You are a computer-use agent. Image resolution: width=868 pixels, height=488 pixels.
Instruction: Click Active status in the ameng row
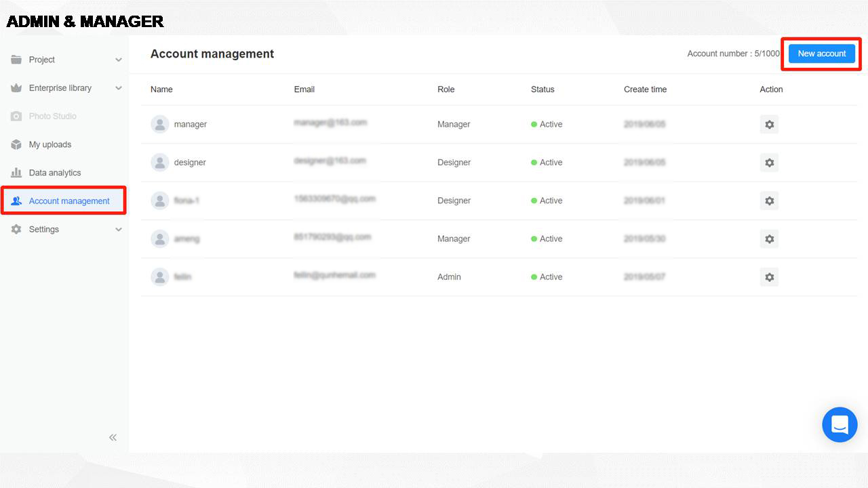[547, 239]
